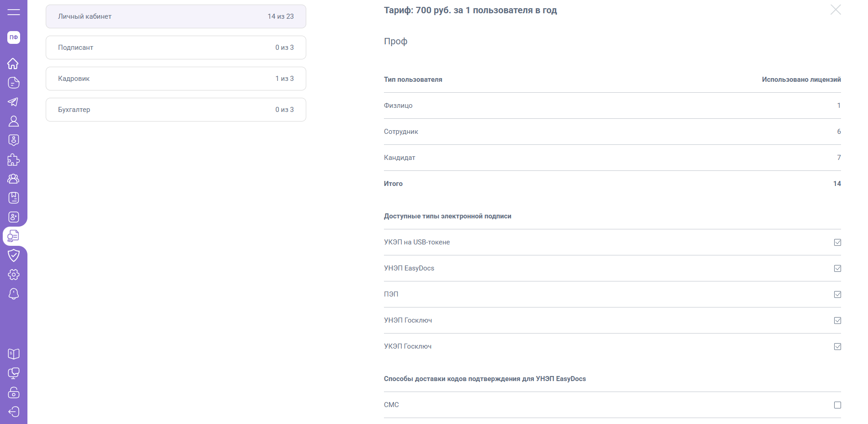The image size is (868, 424).
Task: Open the open-book knowledge base icon
Action: pos(13,354)
